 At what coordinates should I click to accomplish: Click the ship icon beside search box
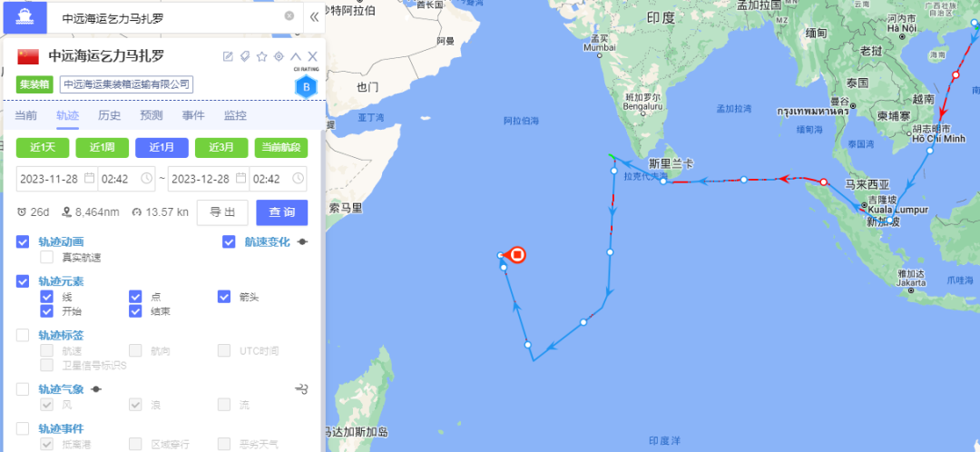[x=24, y=17]
